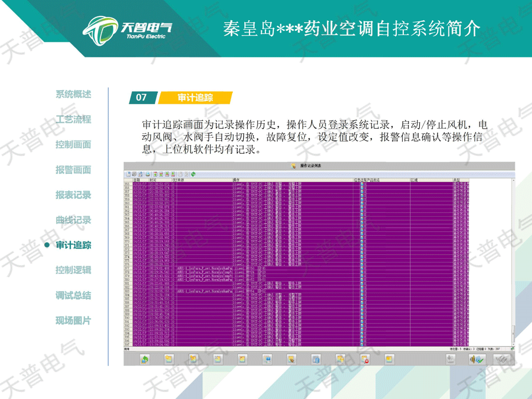This screenshot has height=399, width=532.
Task: Open 曲线记录 from the sidebar
Action: point(73,220)
